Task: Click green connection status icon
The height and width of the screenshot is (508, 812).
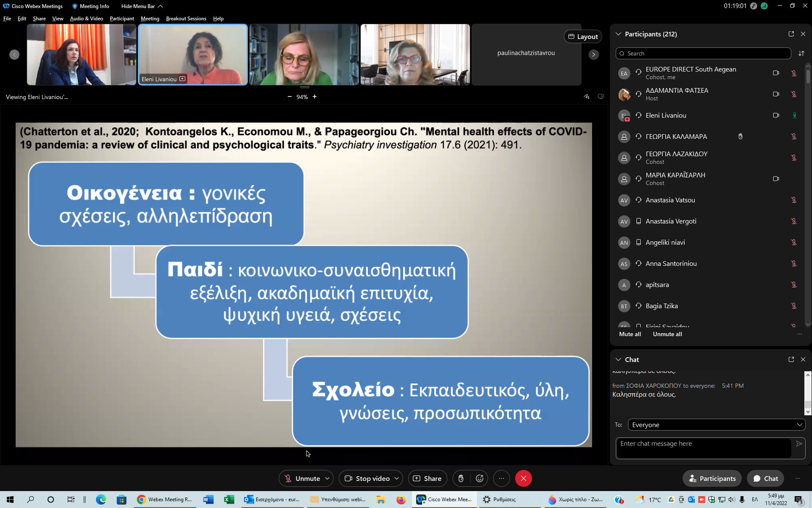Action: 764,6
